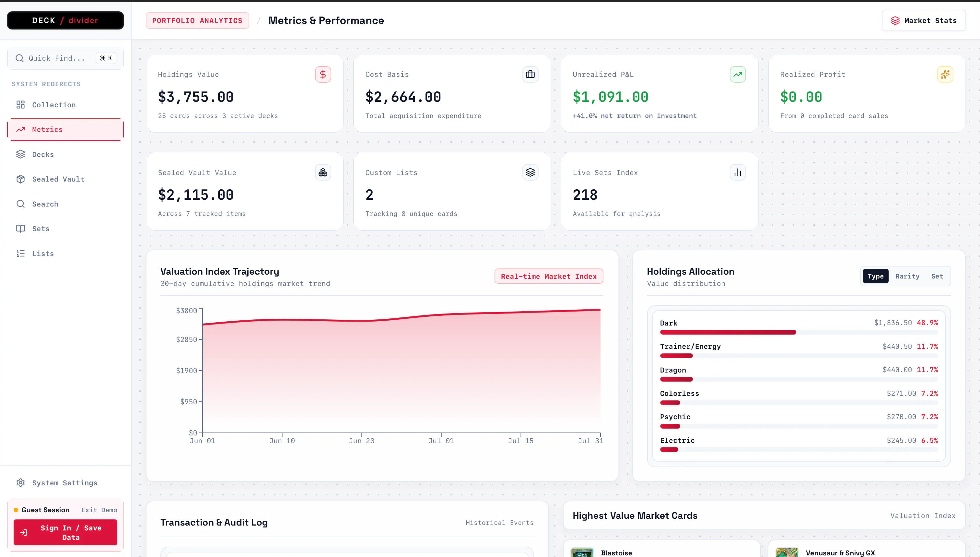This screenshot has height=557, width=980.
Task: Click the sparkles icon on Realized Profit card
Action: pos(945,74)
